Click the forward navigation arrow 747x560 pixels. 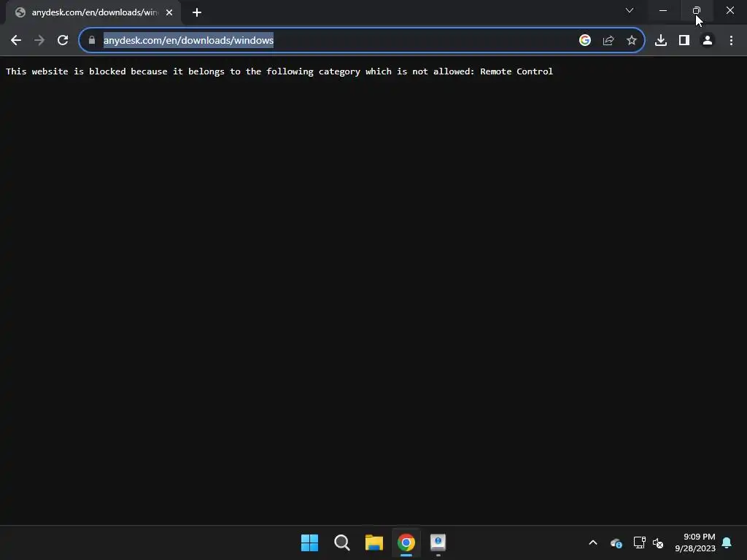(39, 41)
